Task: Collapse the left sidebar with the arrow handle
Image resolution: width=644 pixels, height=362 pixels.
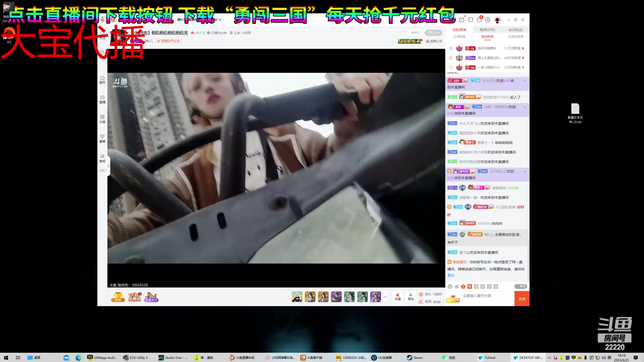Action: tap(108, 166)
